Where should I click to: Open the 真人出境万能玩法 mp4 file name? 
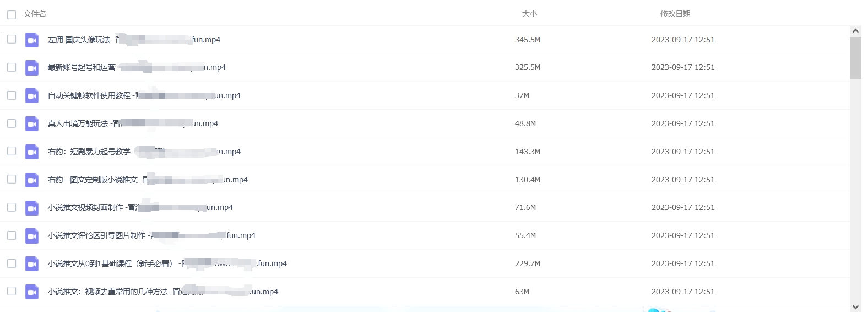click(x=133, y=123)
